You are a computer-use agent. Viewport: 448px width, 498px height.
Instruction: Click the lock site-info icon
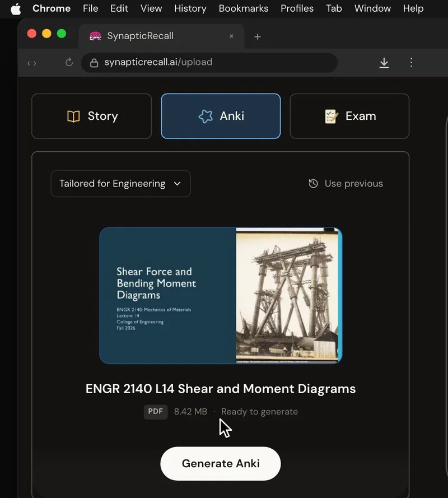pos(94,63)
